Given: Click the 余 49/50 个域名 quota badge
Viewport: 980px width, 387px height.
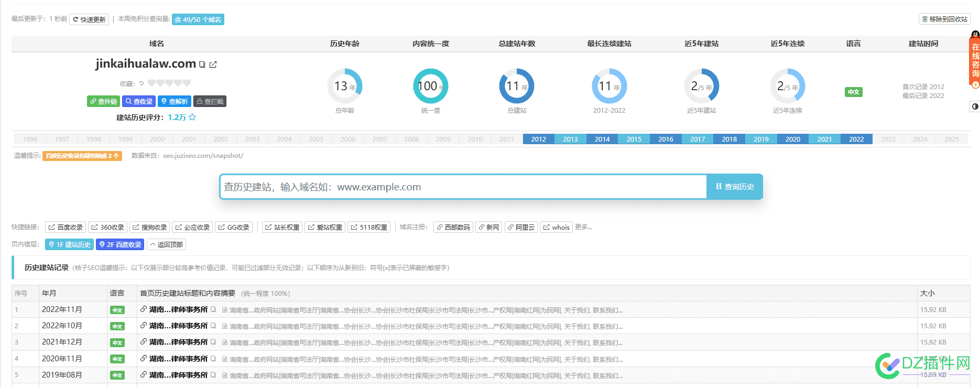Looking at the screenshot, I should (x=198, y=19).
